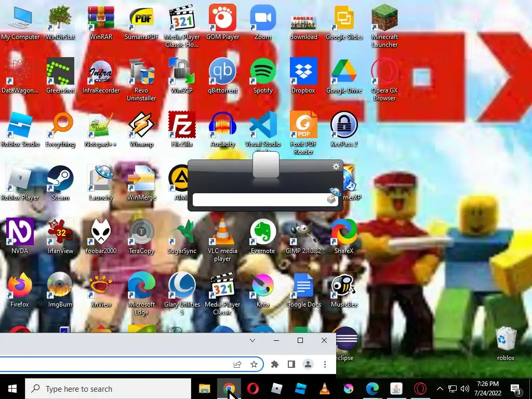Viewport: 532px width, 399px height.
Task: Open the Windows Start menu
Action: [x=12, y=389]
